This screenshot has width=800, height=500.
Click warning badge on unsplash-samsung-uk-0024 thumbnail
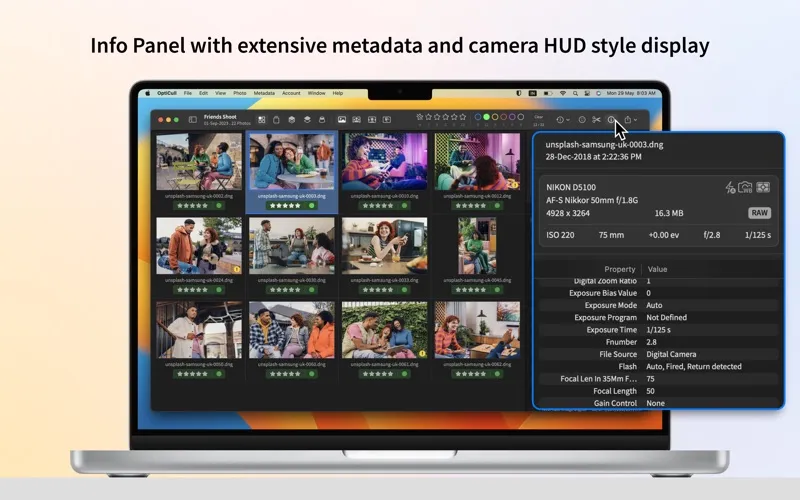[x=237, y=269]
